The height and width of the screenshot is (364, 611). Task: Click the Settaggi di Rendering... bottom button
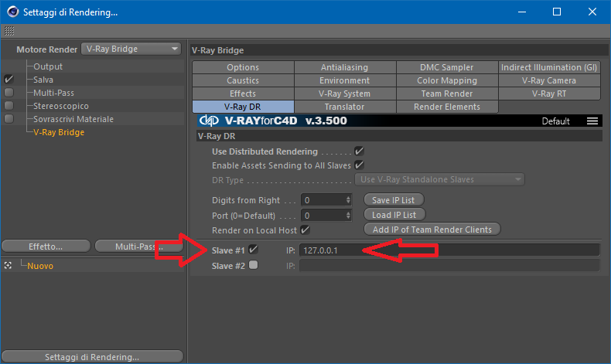[92, 357]
